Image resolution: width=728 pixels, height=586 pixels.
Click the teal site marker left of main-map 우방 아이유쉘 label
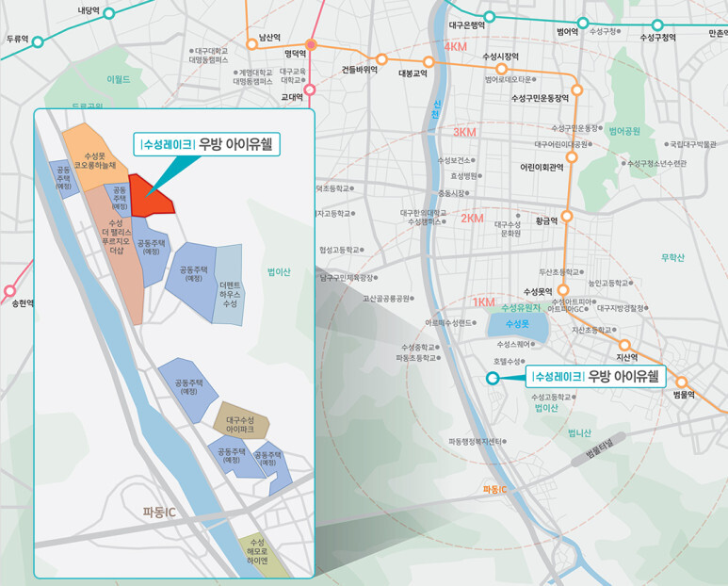click(x=493, y=378)
